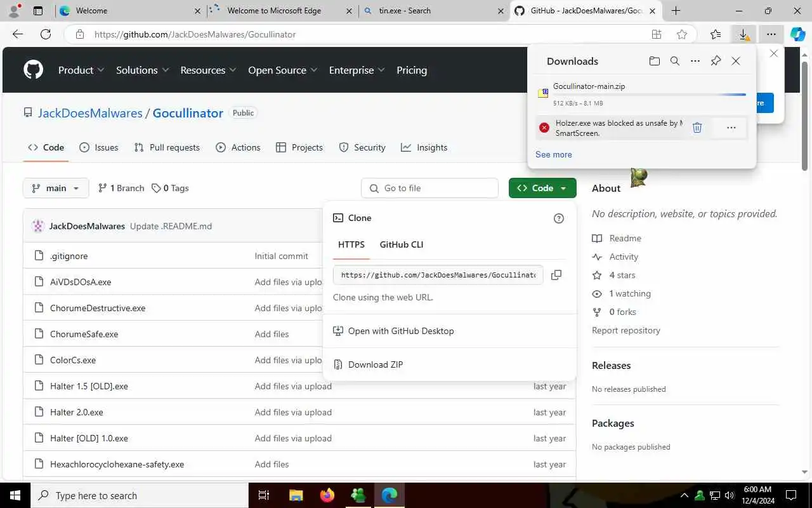View site information lock icon
This screenshot has width=812, height=508.
[79, 34]
